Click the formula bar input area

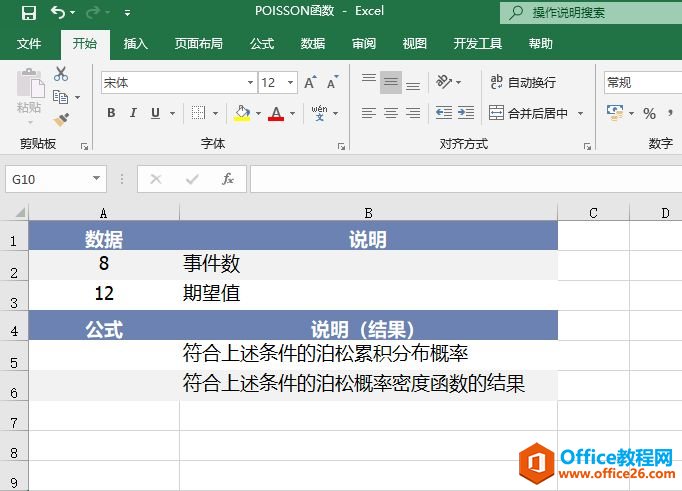[466, 179]
